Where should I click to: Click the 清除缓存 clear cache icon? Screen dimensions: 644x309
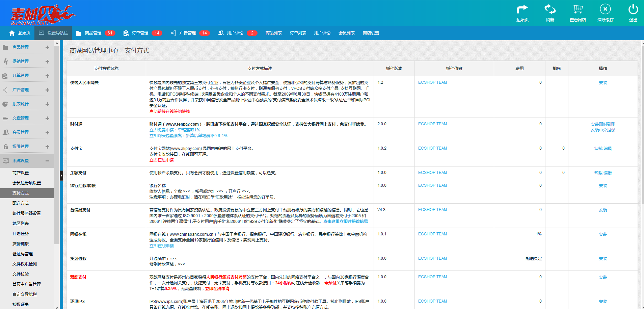pyautogui.click(x=605, y=9)
